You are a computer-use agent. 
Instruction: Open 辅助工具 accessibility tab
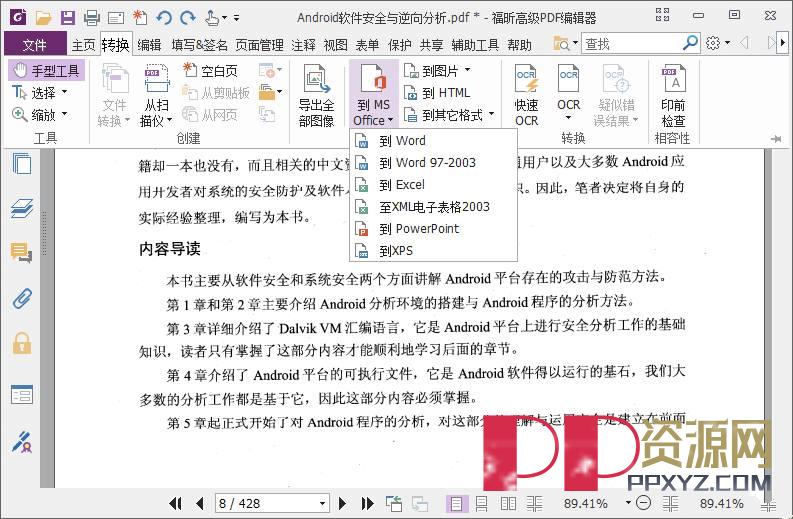tap(475, 45)
